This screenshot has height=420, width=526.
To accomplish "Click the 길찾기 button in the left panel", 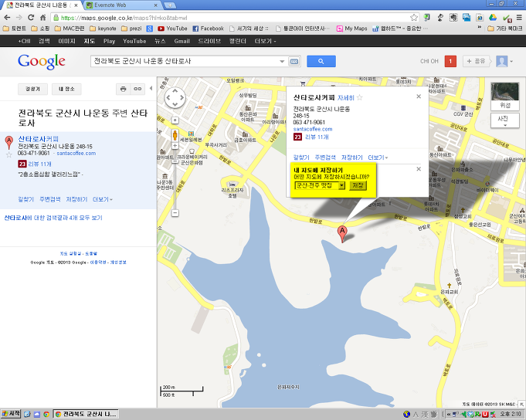I will click(x=32, y=89).
